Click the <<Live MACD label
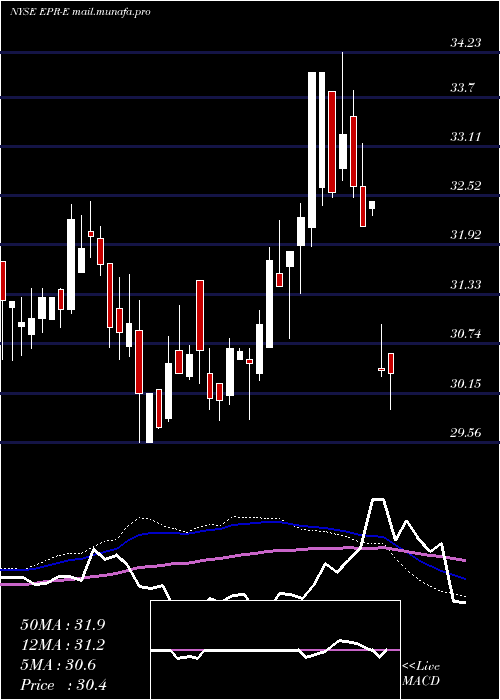 pos(421,674)
